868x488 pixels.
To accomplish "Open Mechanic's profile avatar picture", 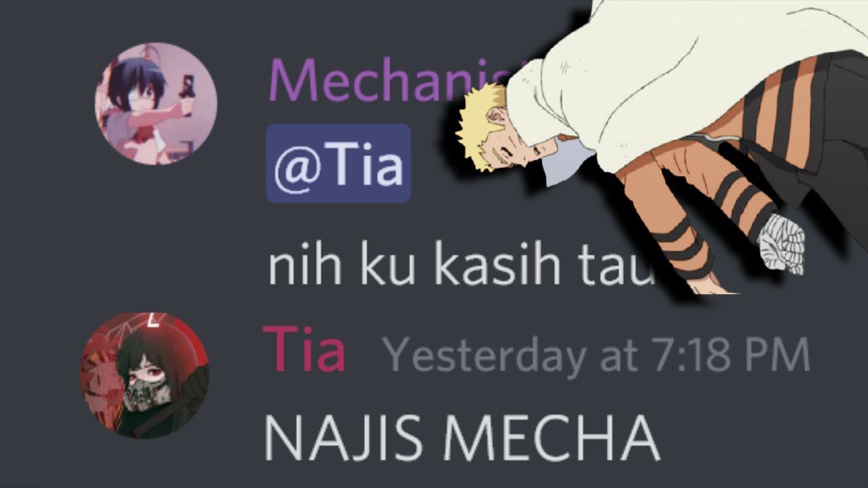I will (156, 103).
